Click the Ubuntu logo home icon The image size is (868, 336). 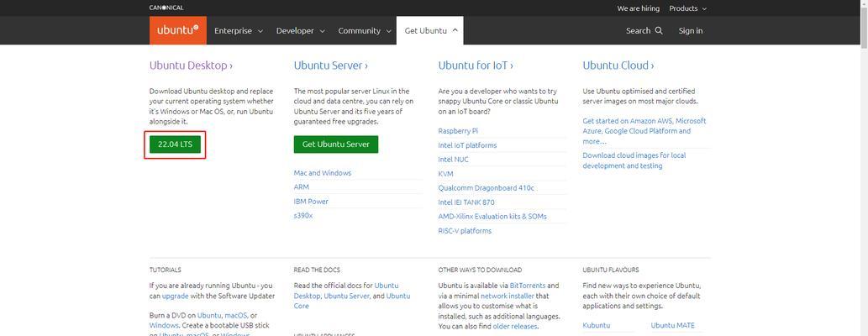177,30
